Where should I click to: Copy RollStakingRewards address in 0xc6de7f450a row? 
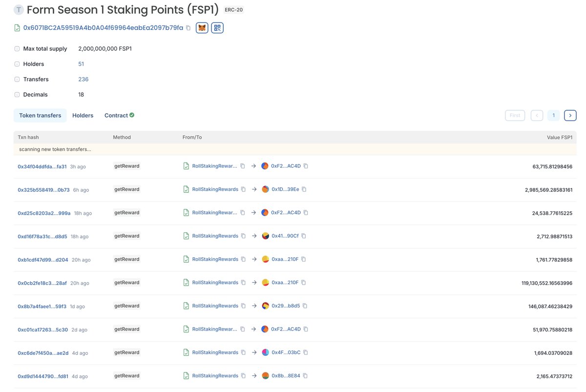pyautogui.click(x=243, y=352)
